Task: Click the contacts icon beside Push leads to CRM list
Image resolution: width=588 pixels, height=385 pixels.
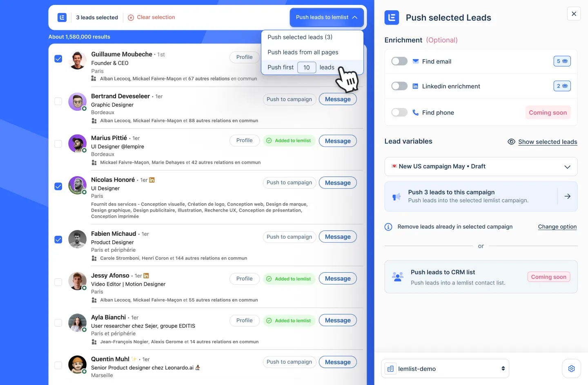Action: point(397,277)
